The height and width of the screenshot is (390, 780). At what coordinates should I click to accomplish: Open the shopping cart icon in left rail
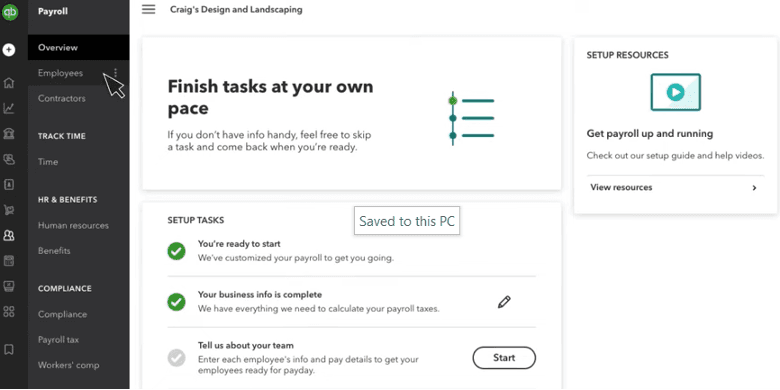9,210
